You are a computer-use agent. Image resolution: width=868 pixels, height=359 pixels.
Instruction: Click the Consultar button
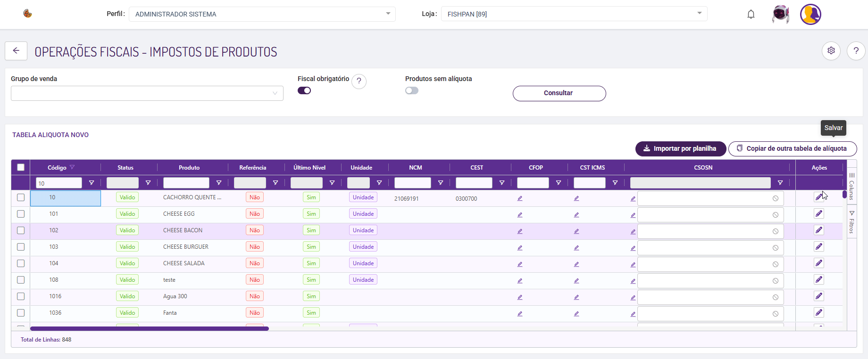(x=559, y=93)
